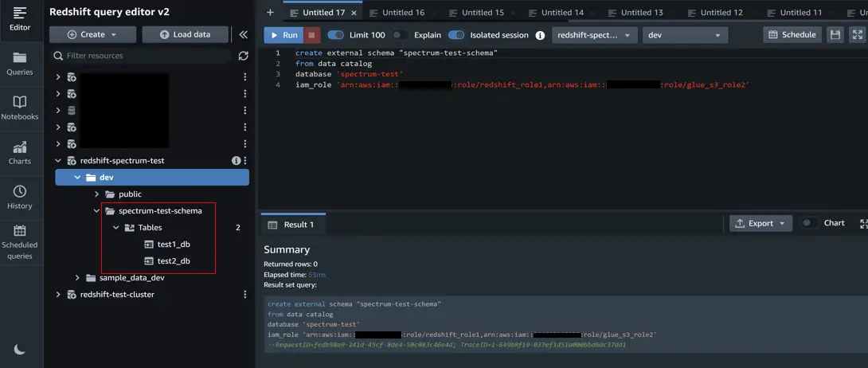Open the Charts section
Screen dimensions: 868x368
(20, 153)
